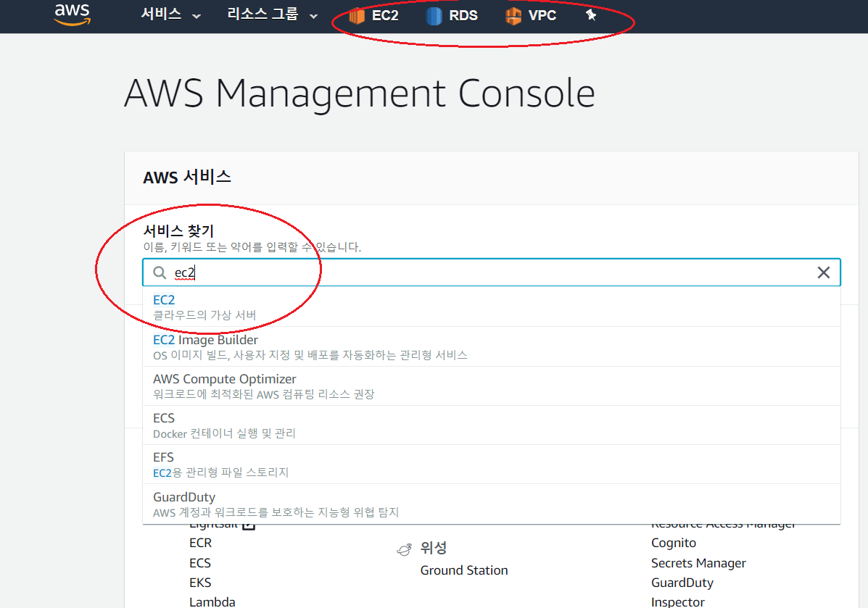Click the pushpin icon in header

(591, 15)
